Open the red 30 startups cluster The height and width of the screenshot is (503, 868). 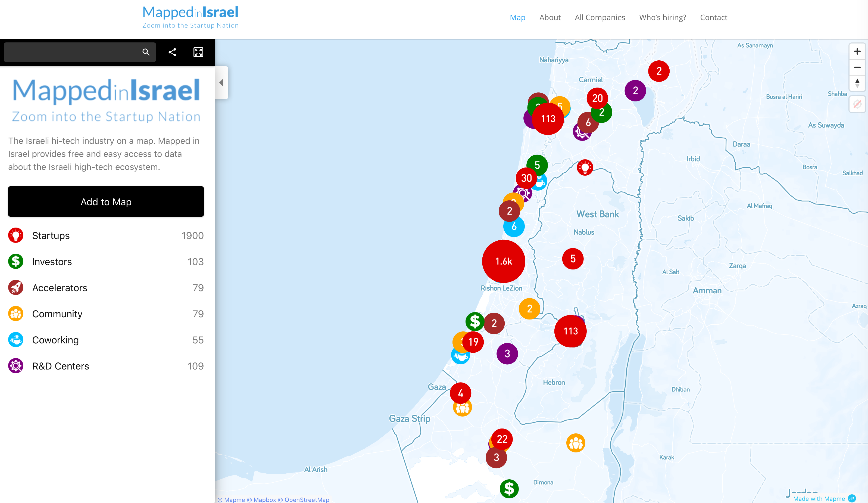526,178
